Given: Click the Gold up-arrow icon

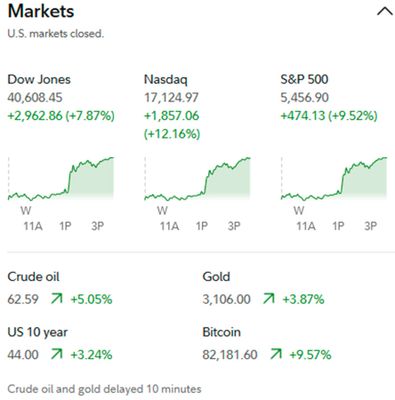Looking at the screenshot, I should pyautogui.click(x=268, y=299).
